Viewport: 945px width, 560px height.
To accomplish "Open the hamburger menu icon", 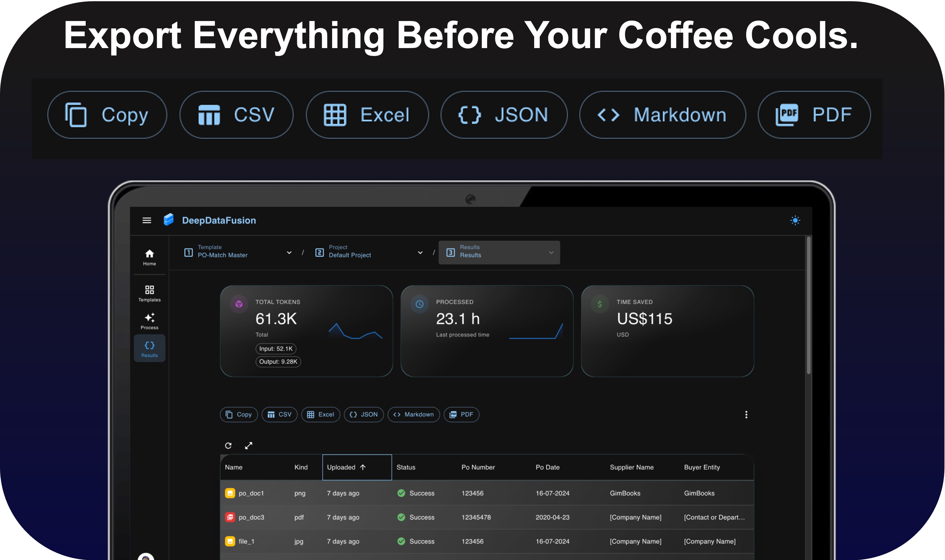I will tap(147, 220).
